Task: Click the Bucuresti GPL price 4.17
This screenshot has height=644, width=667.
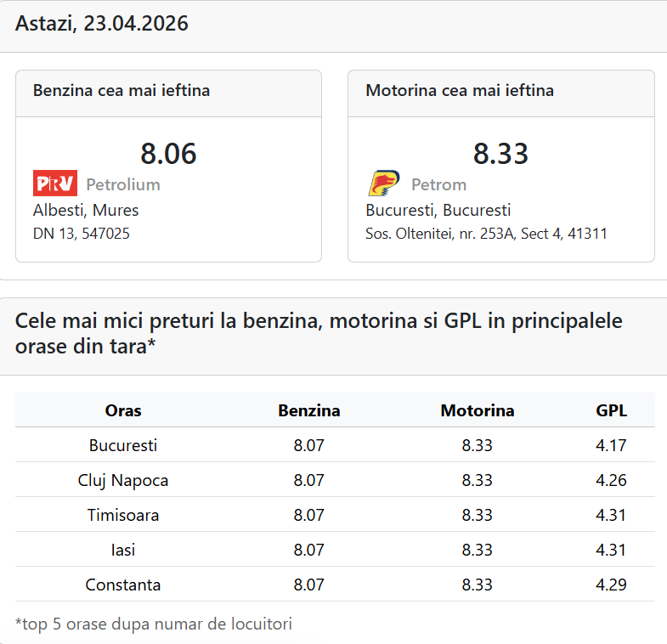Action: [612, 445]
